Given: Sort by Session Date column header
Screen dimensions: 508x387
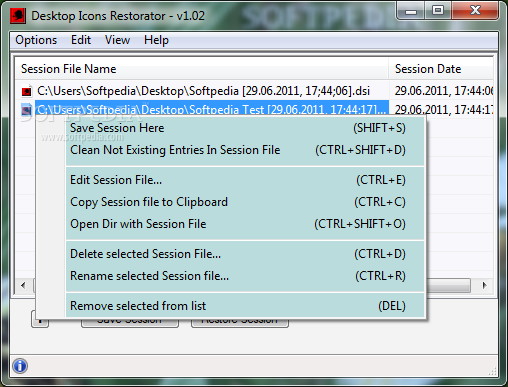Looking at the screenshot, I should 441,69.
